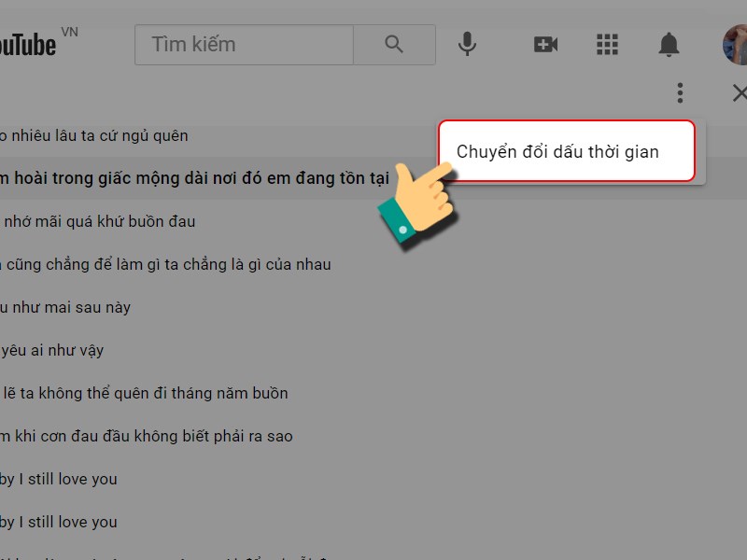The height and width of the screenshot is (560, 747).
Task: Click suggestion 'không biết phải ra sao'
Action: [149, 436]
